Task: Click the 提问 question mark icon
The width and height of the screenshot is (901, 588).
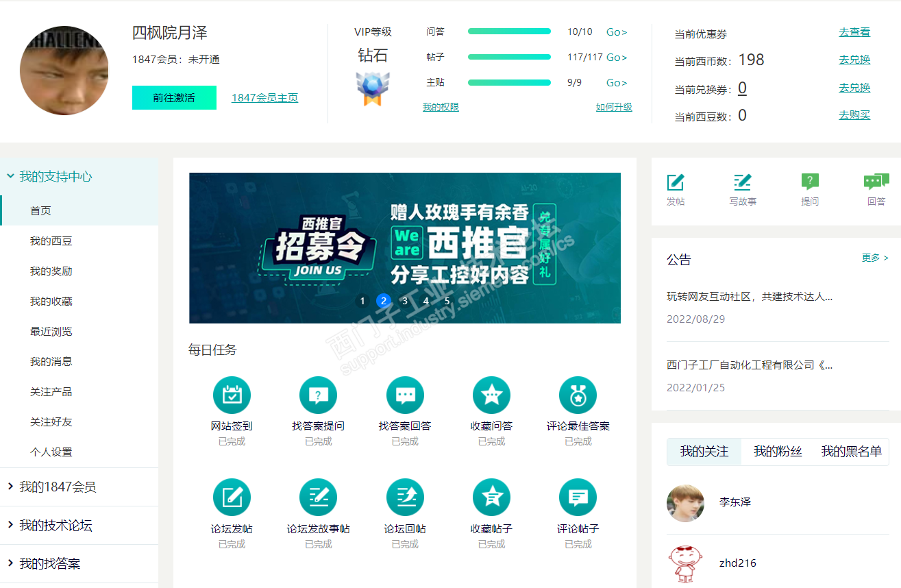Action: coord(810,182)
